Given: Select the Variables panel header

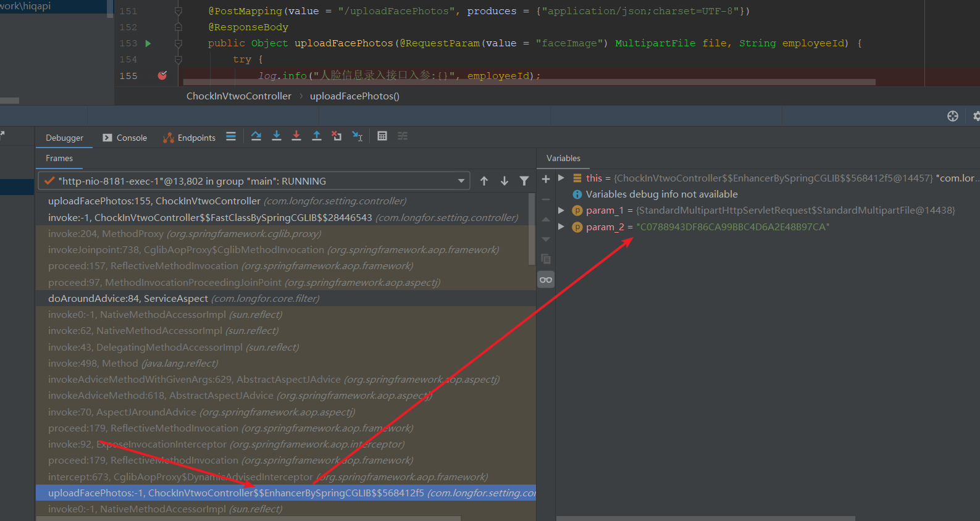Looking at the screenshot, I should pos(563,159).
